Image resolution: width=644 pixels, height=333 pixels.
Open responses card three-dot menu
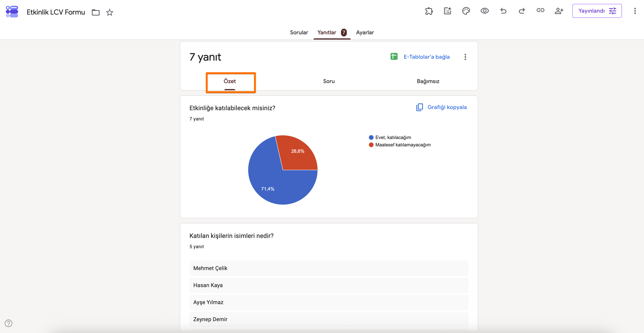pos(465,57)
